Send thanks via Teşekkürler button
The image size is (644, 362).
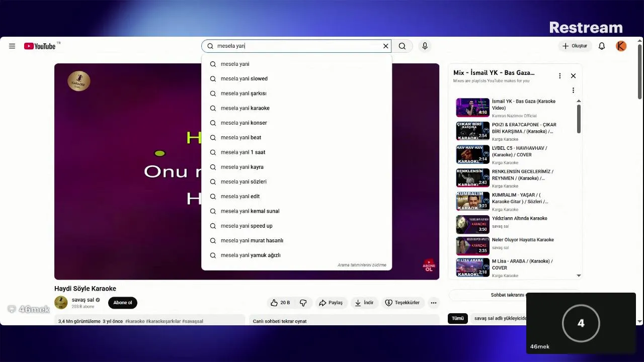point(402,303)
